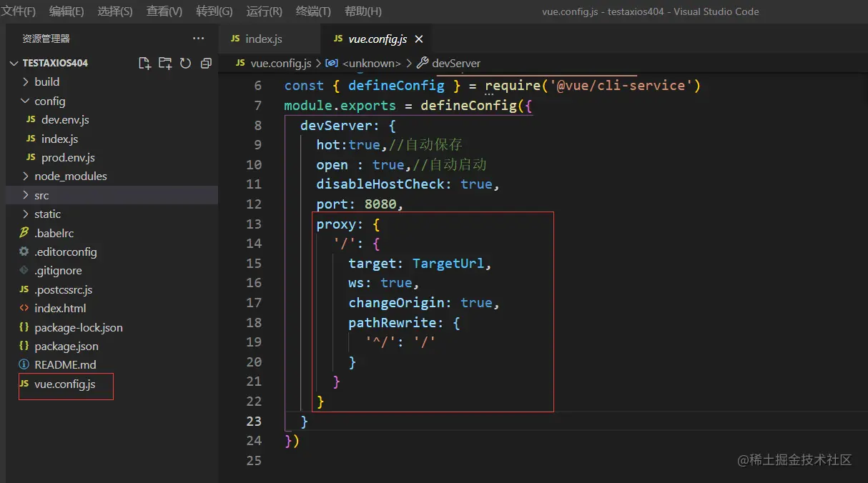Click the devServer breadcrumb segment
This screenshot has width=868, height=483.
coord(456,64)
